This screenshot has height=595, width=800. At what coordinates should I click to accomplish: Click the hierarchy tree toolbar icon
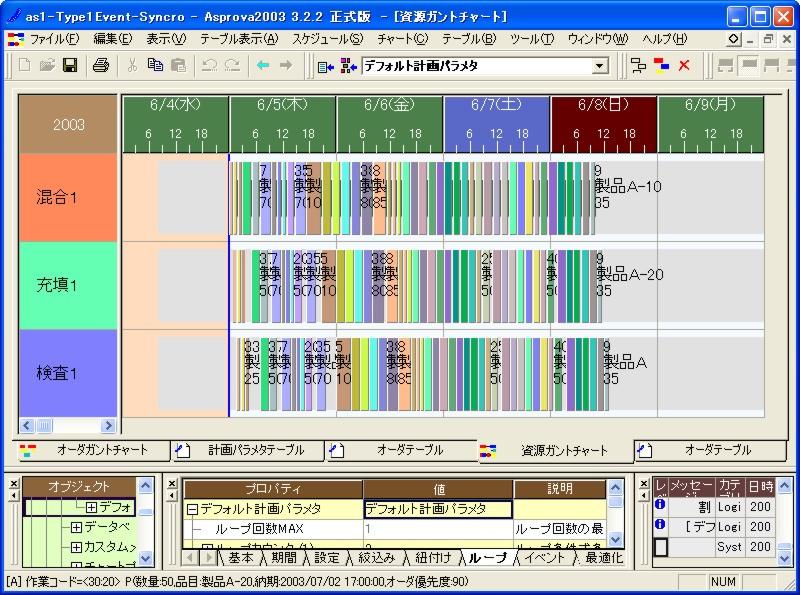pyautogui.click(x=638, y=66)
